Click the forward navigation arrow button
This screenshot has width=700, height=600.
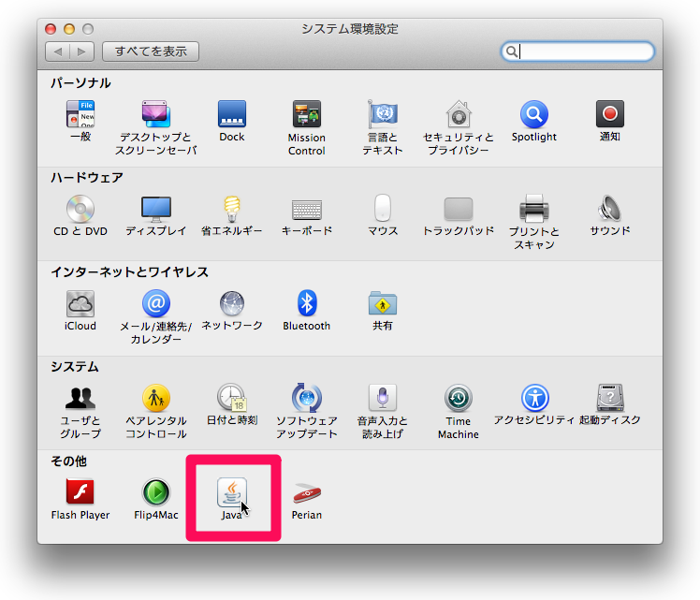(x=81, y=51)
